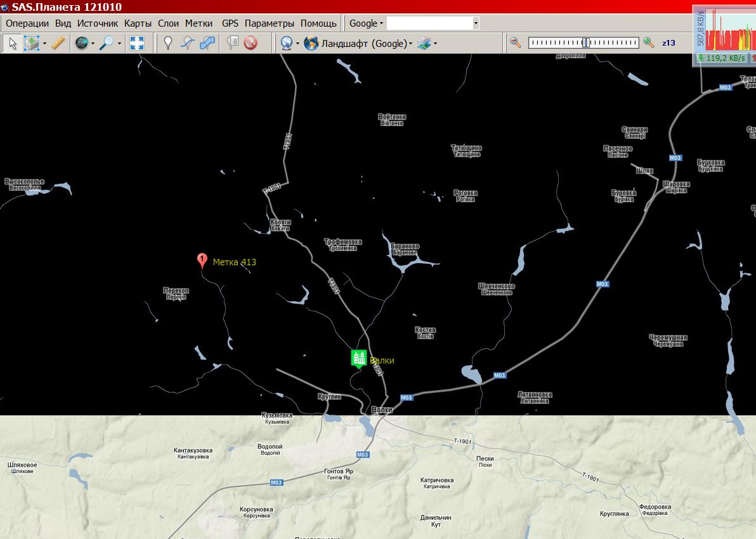Screen dimensions: 756x539
Task: Select the arrow pointer move tool
Action: pos(12,43)
